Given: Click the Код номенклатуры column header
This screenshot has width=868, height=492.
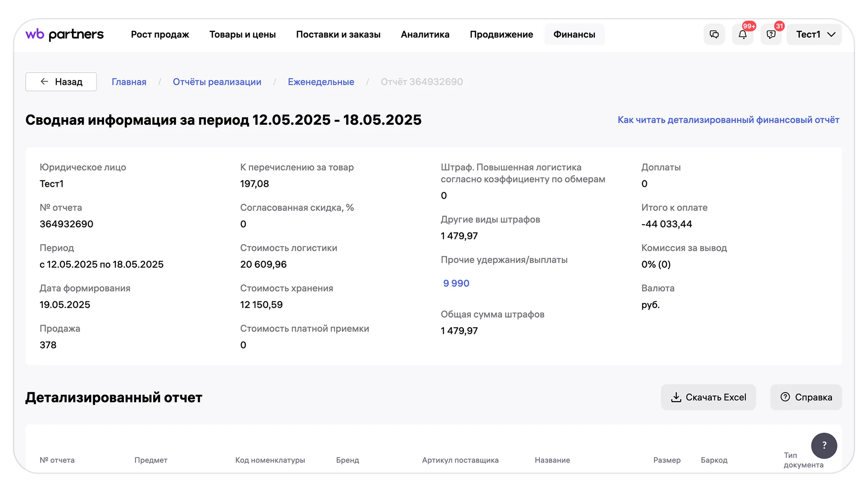Looking at the screenshot, I should click(x=270, y=460).
